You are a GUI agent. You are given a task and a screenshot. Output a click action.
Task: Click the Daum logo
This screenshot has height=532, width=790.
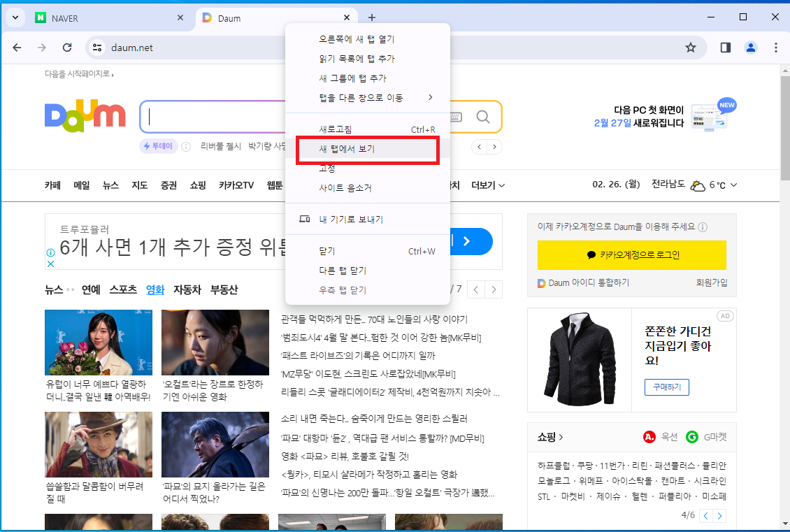[x=85, y=116]
